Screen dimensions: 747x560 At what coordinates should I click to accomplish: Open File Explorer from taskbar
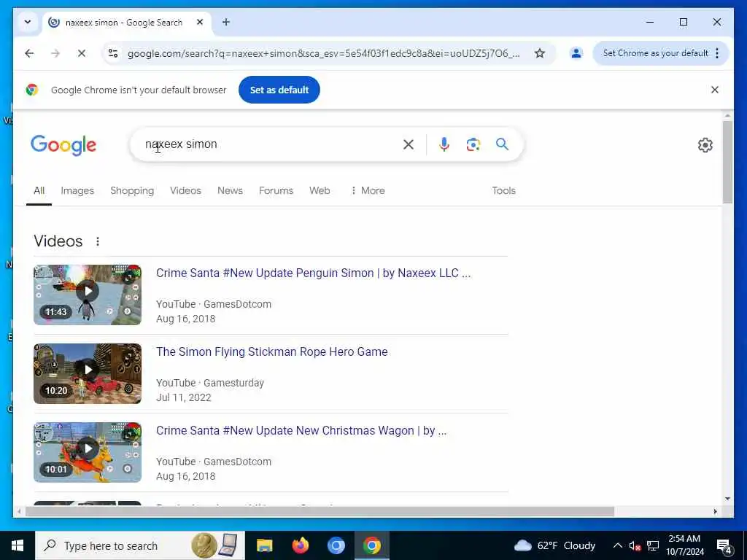pos(264,545)
